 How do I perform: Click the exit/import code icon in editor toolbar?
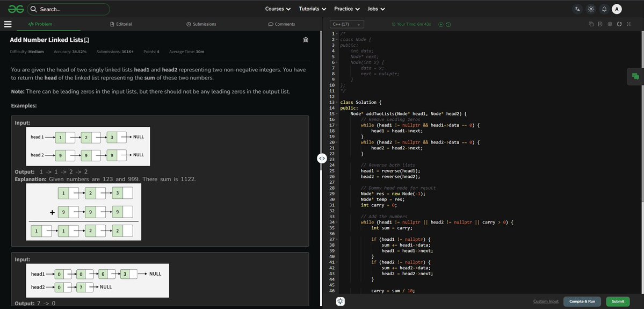tap(600, 24)
